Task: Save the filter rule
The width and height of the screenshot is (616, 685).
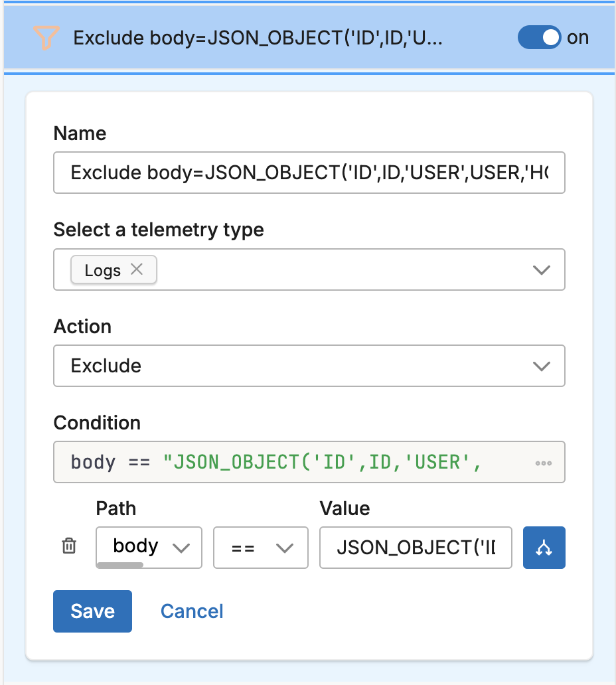Action: click(92, 611)
